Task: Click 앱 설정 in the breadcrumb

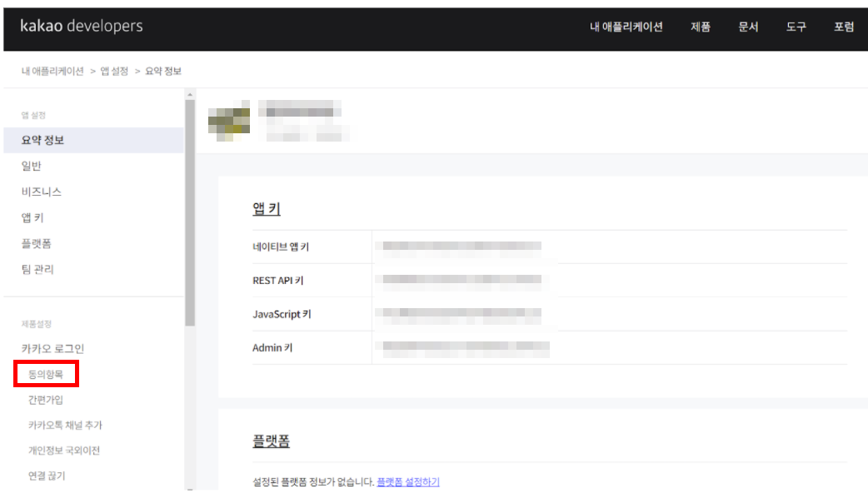Action: click(x=114, y=71)
